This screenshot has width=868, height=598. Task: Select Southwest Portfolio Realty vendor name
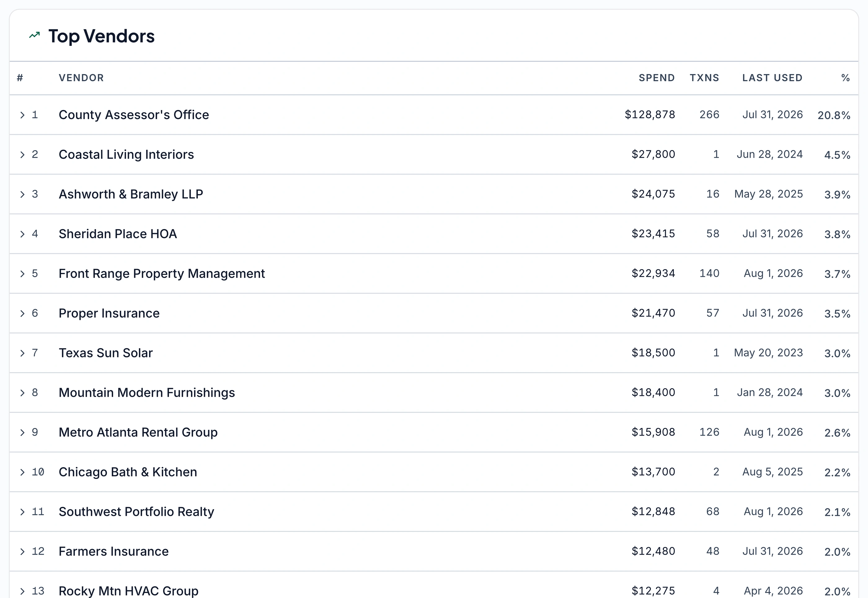[x=136, y=512]
